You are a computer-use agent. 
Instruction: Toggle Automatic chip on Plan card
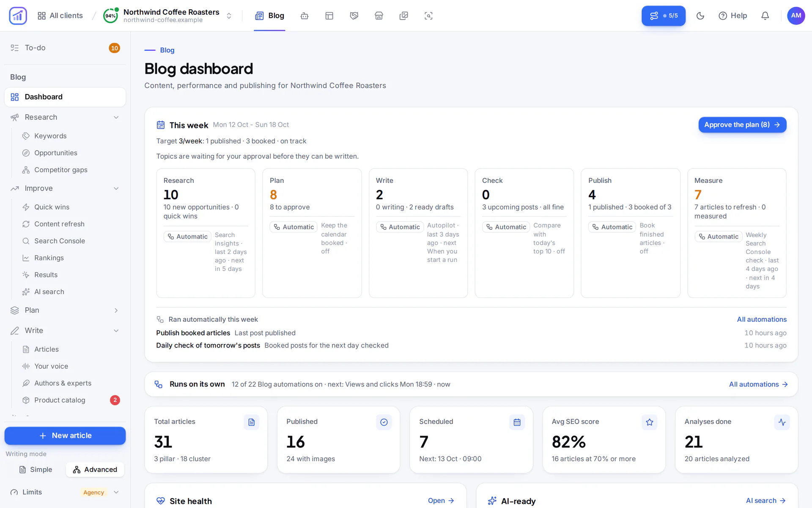294,227
